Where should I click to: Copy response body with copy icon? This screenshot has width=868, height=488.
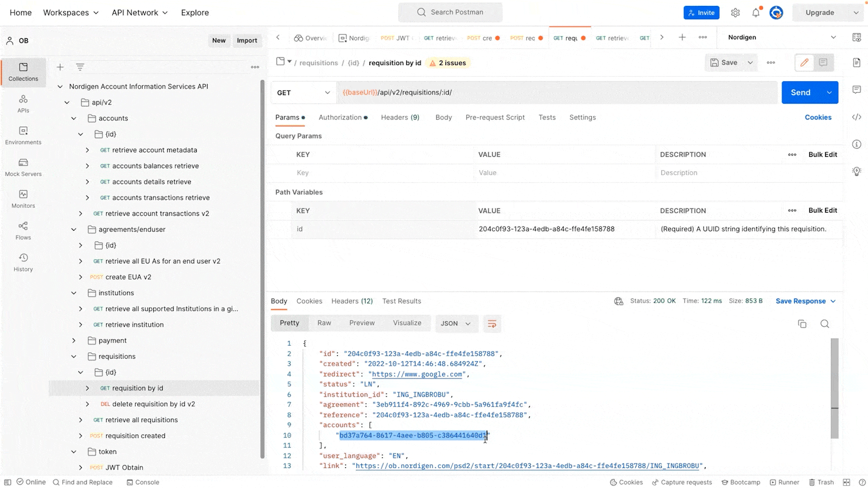(x=802, y=324)
